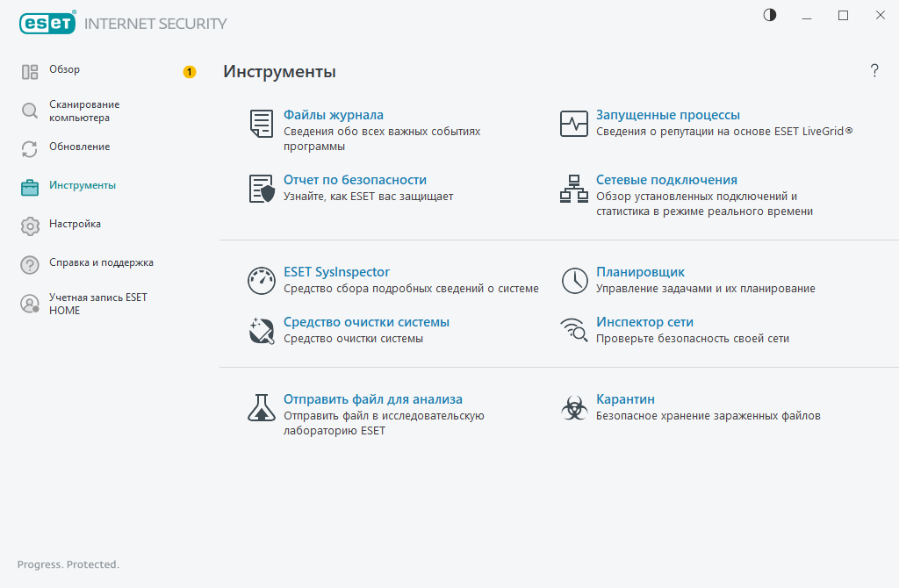The height and width of the screenshot is (588, 899).
Task: Click the Overview dashboard sidebar icon
Action: (30, 72)
